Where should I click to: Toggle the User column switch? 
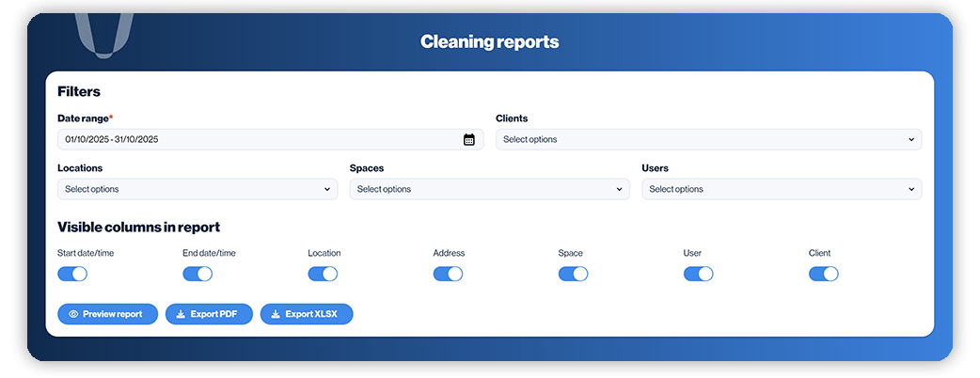[x=698, y=274]
